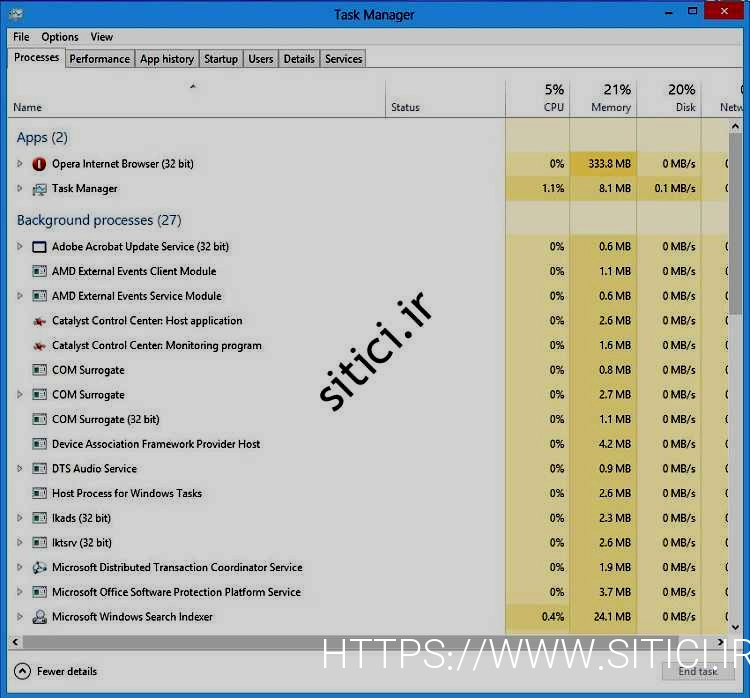Switch to the Users tab
Image resolution: width=750 pixels, height=698 pixels.
coord(261,59)
